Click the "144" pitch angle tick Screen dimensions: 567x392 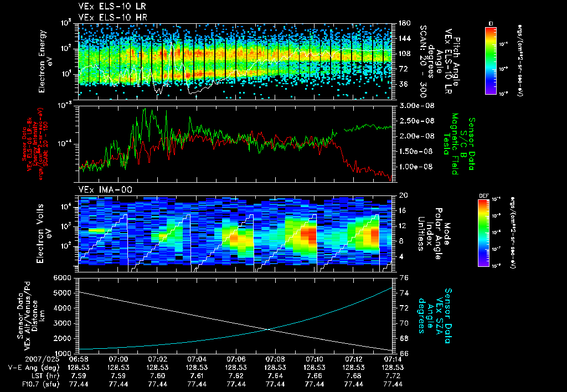[404, 38]
